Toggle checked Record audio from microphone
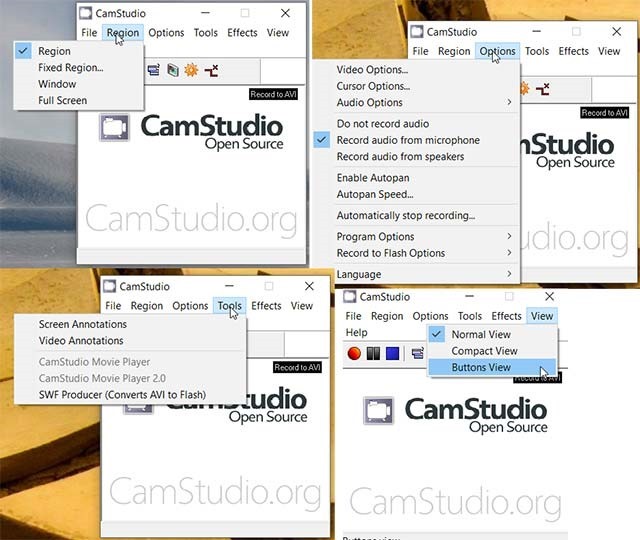Viewport: 640px width, 540px height. [416, 140]
